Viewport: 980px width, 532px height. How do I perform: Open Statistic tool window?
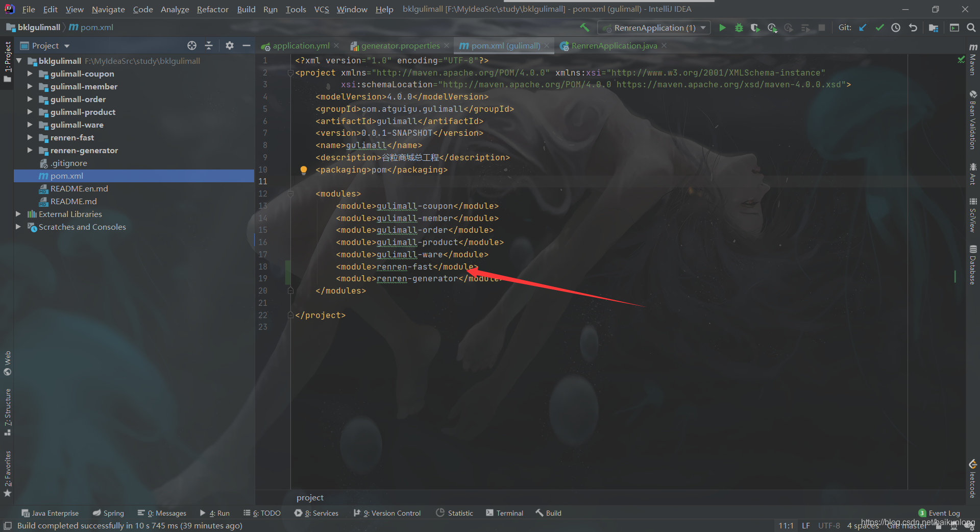tap(455, 513)
